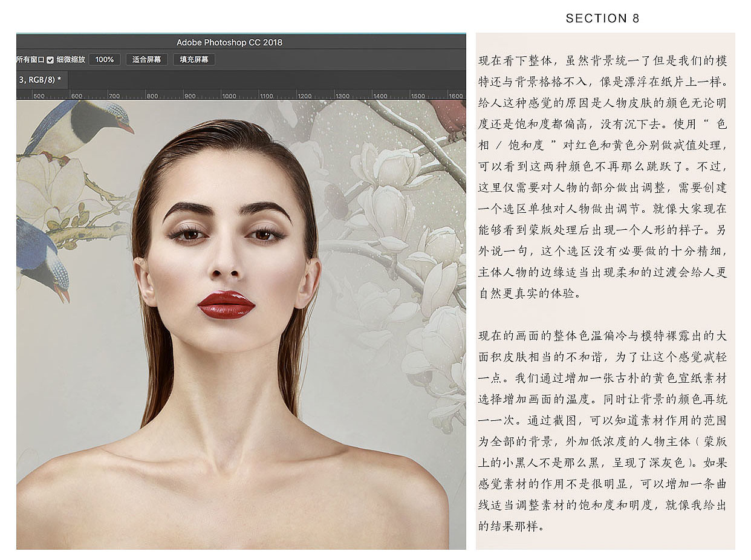Viewport: 751px width, 560px height.
Task: Select the document tab ending in RGB/8
Action: pos(42,80)
